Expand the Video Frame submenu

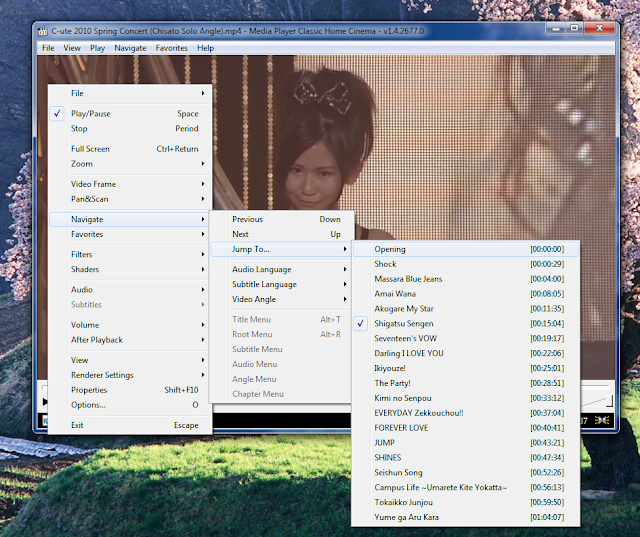click(x=130, y=184)
